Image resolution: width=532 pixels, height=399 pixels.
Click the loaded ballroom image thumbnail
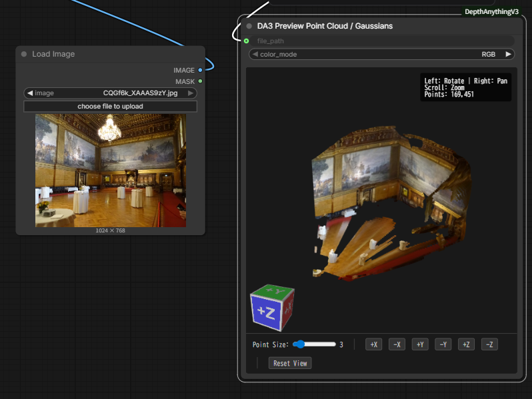pyautogui.click(x=111, y=171)
